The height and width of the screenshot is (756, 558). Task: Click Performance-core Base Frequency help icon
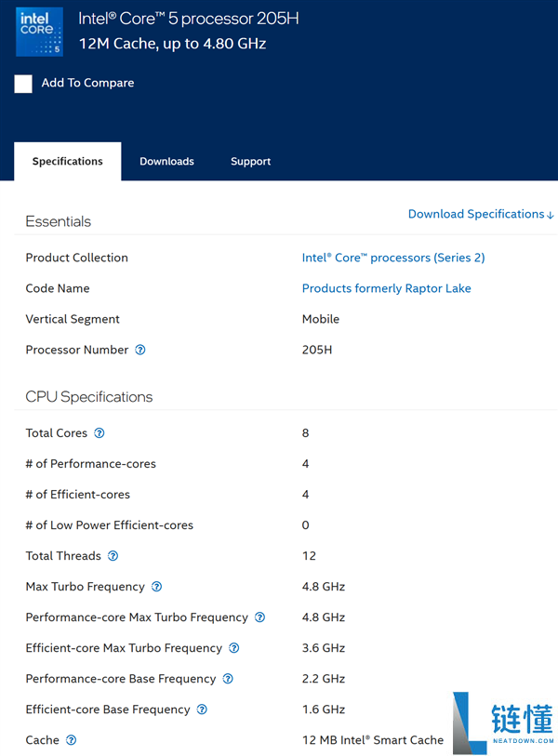228,679
